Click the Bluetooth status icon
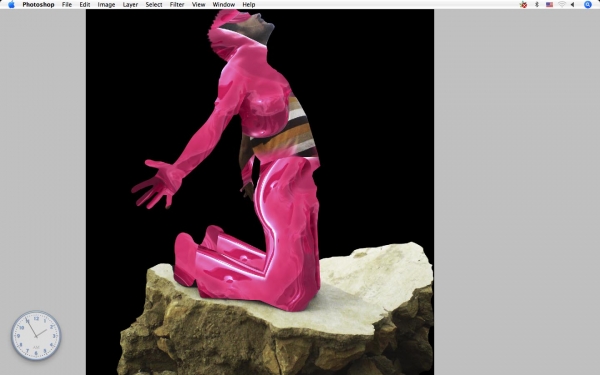This screenshot has height=375, width=600. click(536, 5)
